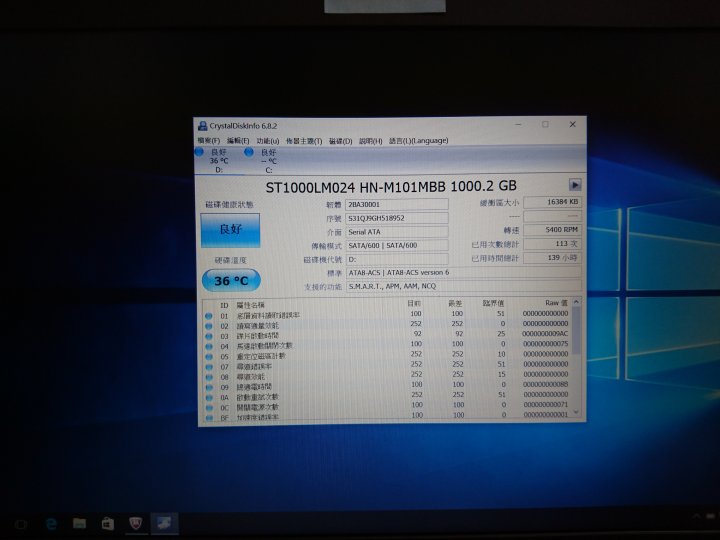Image resolution: width=720 pixels, height=540 pixels.
Task: Click the S.M.A.R.T., APM, AAM, NCQ features field
Action: (463, 286)
